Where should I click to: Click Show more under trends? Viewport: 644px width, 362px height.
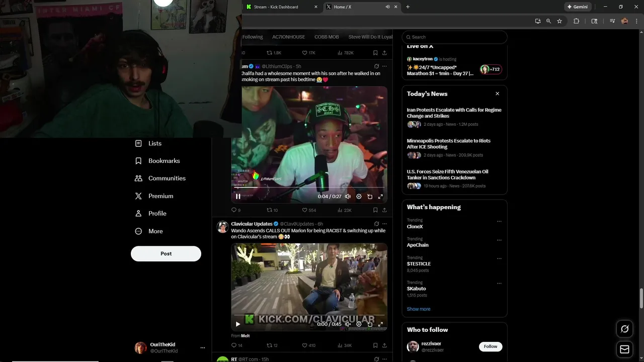pyautogui.click(x=419, y=309)
